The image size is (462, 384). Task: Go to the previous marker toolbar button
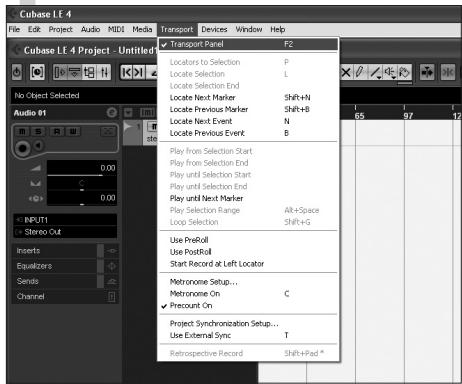click(126, 72)
